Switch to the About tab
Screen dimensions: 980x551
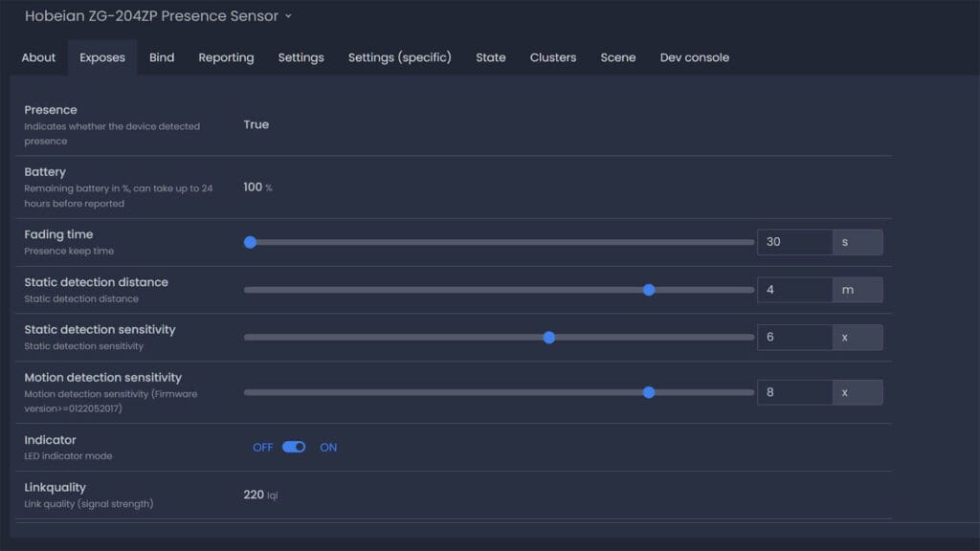[x=38, y=57]
